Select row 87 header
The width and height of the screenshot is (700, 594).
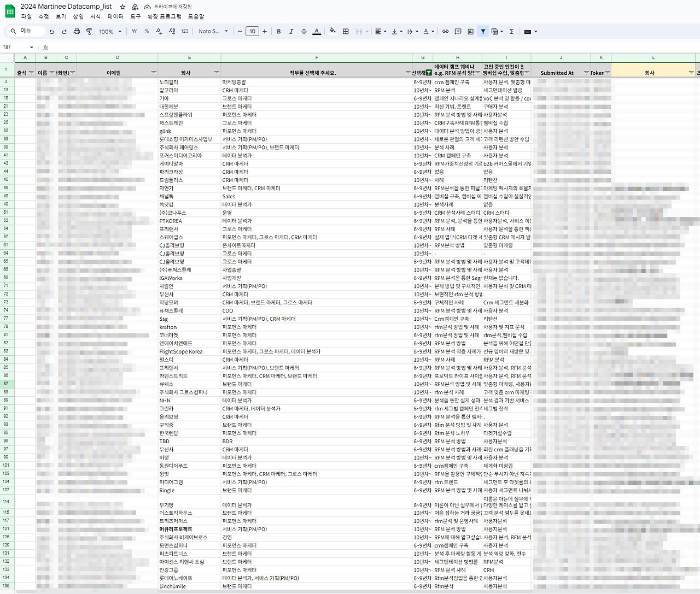[x=7, y=384]
